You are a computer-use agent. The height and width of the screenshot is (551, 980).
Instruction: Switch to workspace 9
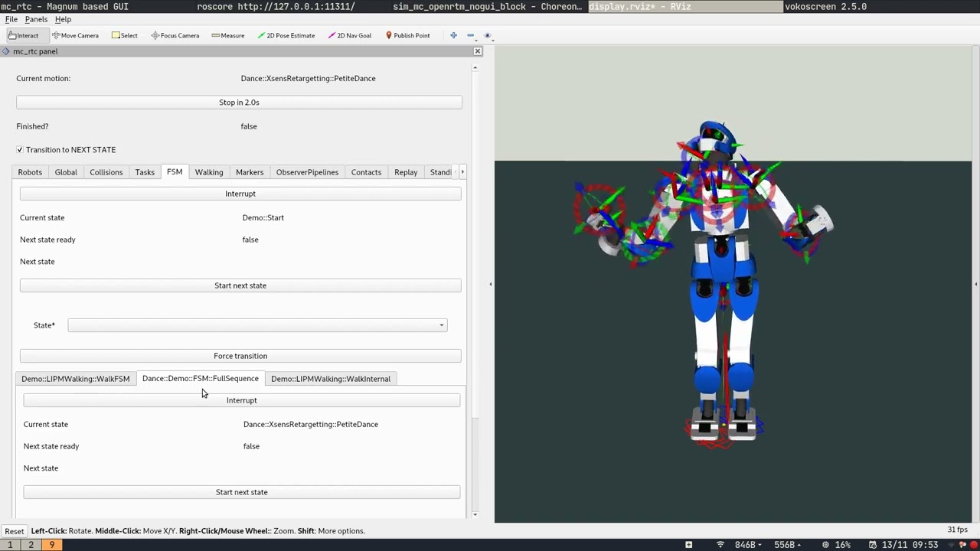pos(51,545)
